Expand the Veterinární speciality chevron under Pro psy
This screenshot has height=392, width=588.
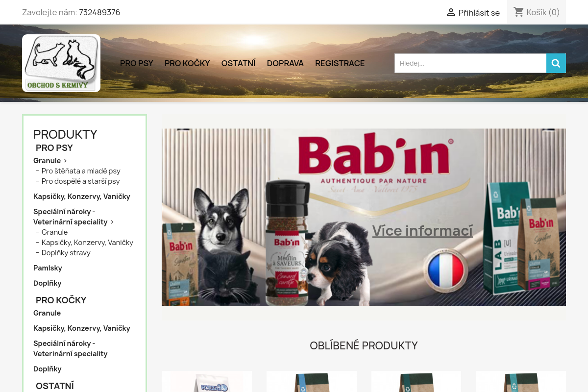point(112,222)
